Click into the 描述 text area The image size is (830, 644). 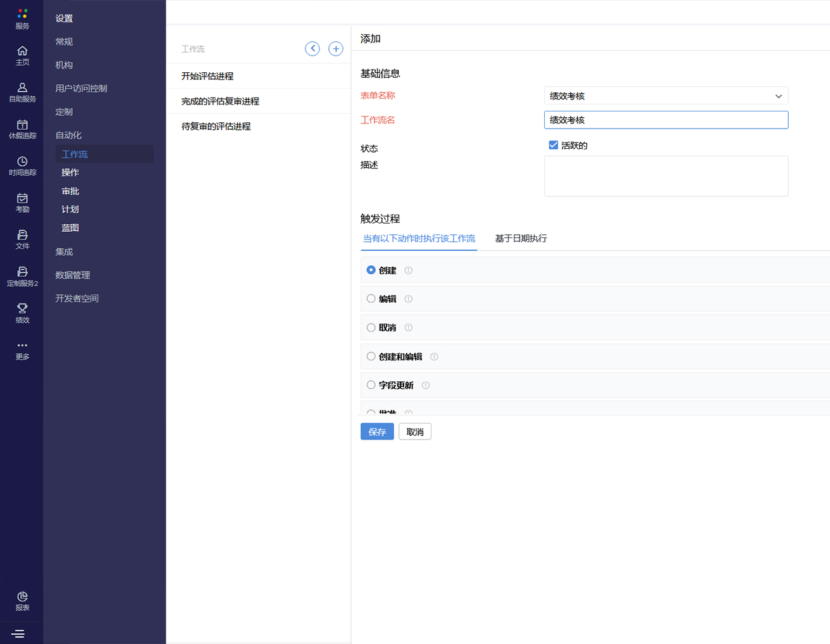point(665,176)
